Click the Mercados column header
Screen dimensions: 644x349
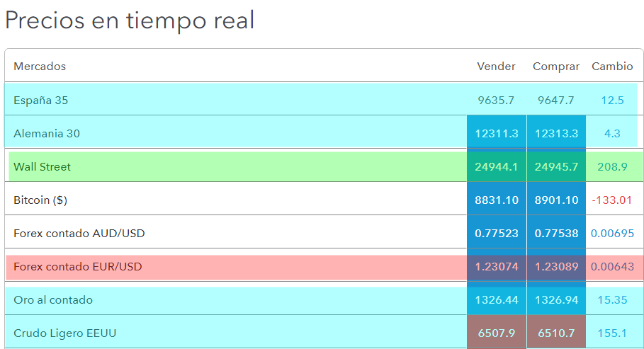tap(40, 67)
